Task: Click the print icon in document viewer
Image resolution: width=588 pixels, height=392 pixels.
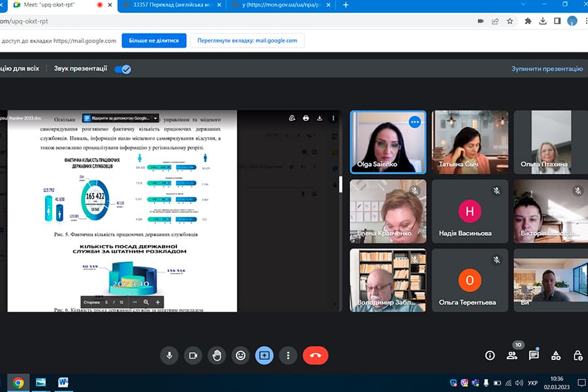Action: (x=306, y=118)
